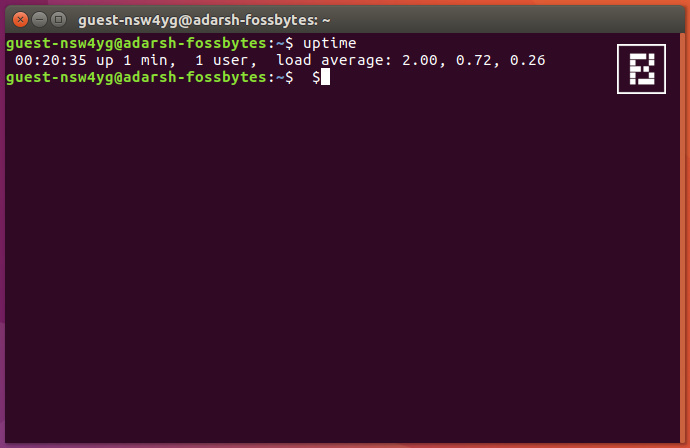Click the '1 user' output text

(x=226, y=60)
